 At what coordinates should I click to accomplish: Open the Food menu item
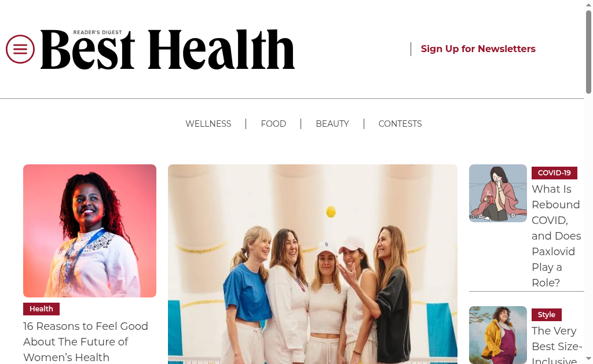pos(273,124)
